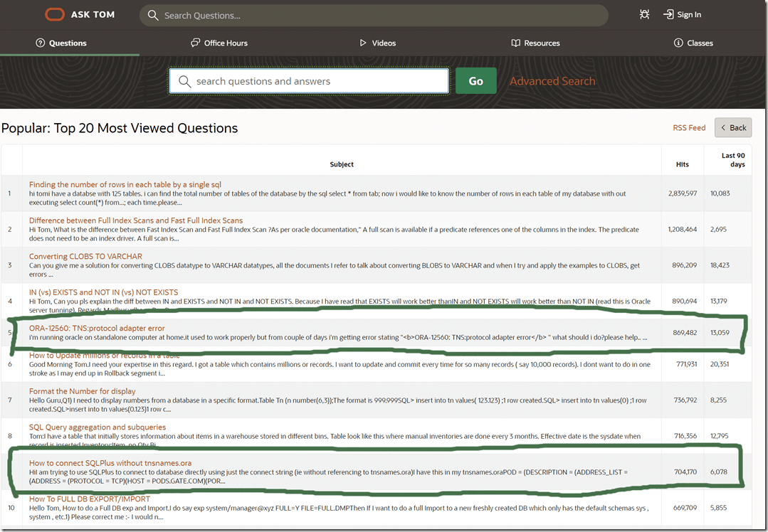
Task: Open 'Converting CLOBS TO VARCHAR' question
Action: pyautogui.click(x=85, y=256)
